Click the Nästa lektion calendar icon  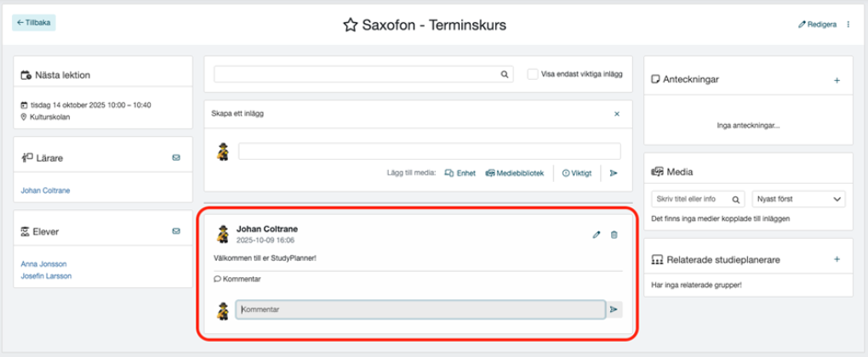(26, 75)
